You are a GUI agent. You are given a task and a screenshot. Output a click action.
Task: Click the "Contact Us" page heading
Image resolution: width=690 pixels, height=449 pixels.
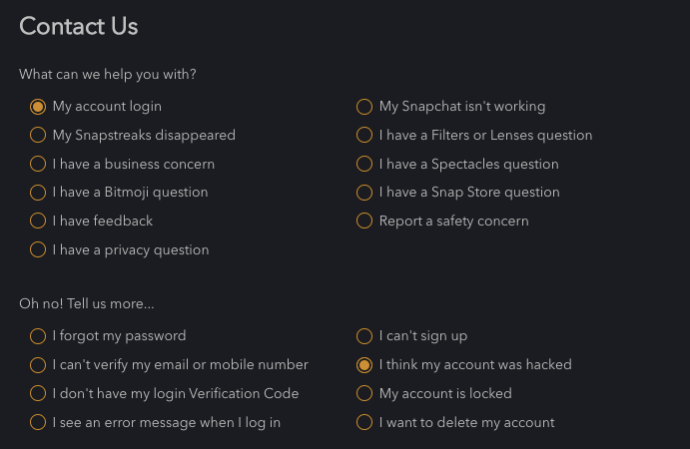[x=79, y=27]
